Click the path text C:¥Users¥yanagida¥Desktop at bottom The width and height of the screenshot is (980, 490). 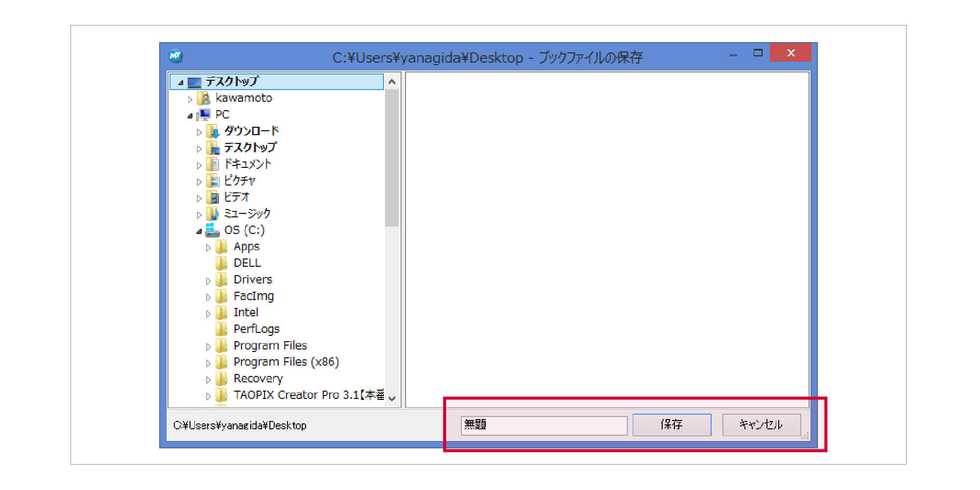(x=240, y=425)
